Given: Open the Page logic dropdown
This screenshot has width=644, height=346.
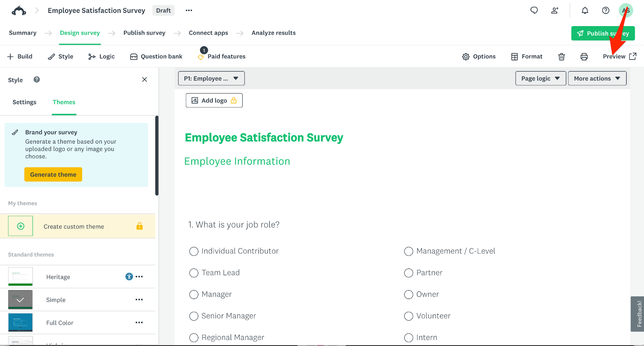Looking at the screenshot, I should coord(541,78).
